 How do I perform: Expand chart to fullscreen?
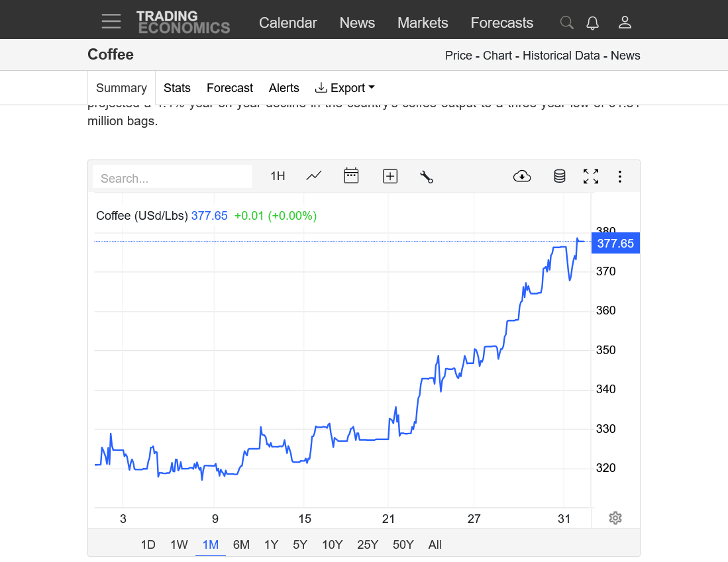pyautogui.click(x=590, y=176)
